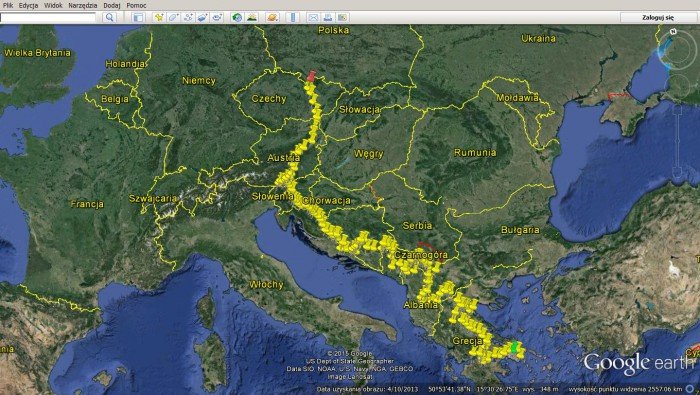Click the Belgia country label
Image resolution: width=700 pixels, height=395 pixels.
tap(115, 99)
